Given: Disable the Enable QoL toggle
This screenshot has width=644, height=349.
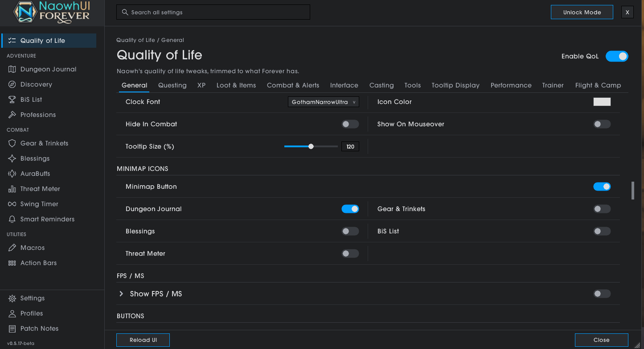Looking at the screenshot, I should coord(617,56).
